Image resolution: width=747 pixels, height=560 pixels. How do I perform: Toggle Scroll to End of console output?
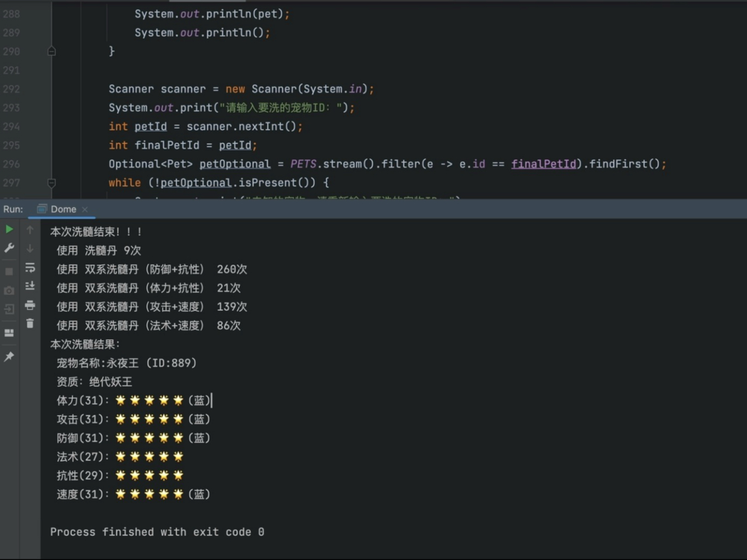click(x=30, y=286)
